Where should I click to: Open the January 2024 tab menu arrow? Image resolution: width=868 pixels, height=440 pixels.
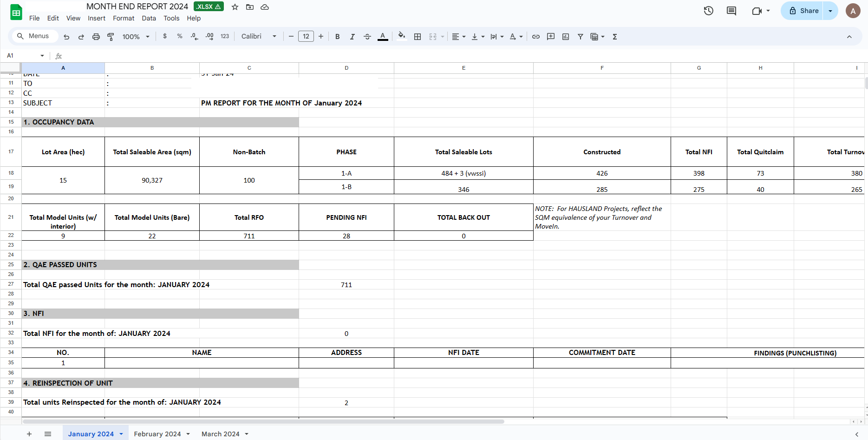click(121, 434)
